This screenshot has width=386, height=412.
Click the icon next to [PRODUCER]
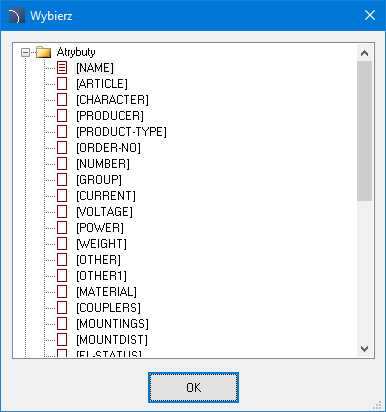[x=62, y=116]
